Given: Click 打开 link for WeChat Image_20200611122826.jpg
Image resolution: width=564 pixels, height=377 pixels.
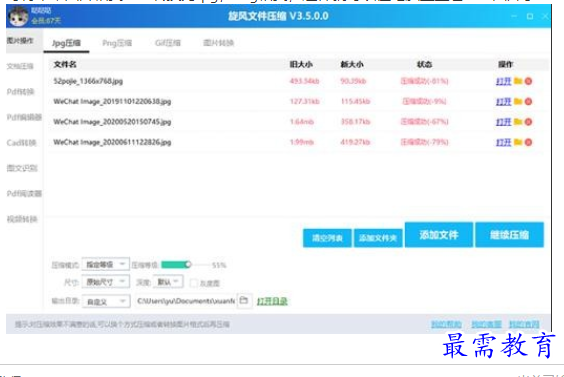Looking at the screenshot, I should 503,142.
